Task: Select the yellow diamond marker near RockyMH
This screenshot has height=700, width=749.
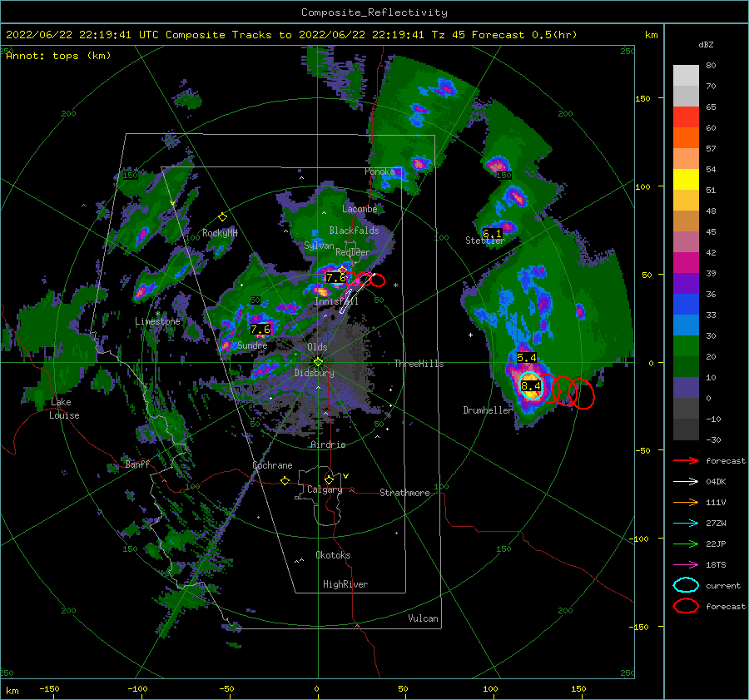Action: point(222,217)
